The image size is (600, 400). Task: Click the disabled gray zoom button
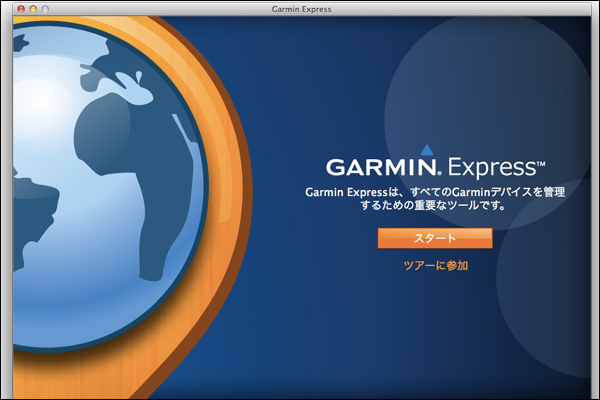tap(45, 9)
